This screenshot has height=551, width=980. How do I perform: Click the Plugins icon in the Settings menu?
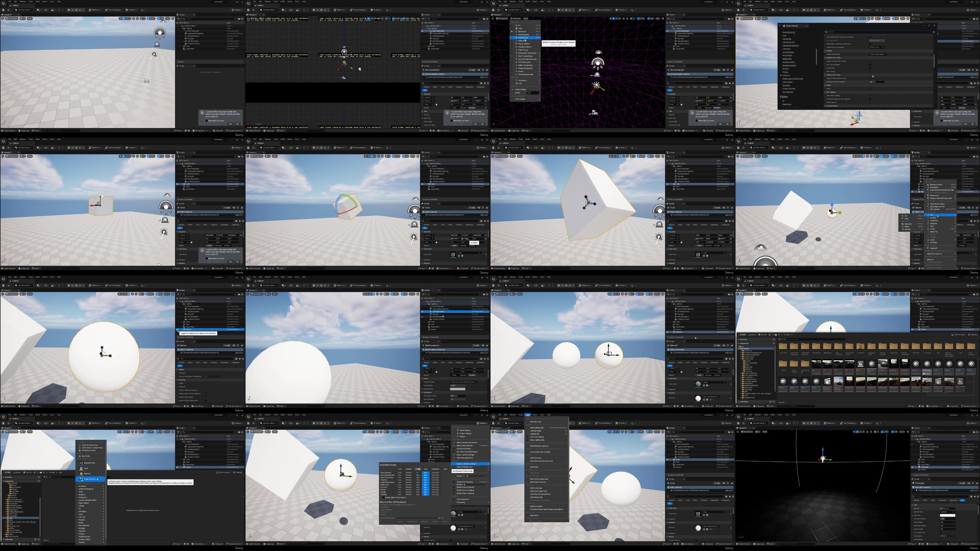click(x=458, y=437)
